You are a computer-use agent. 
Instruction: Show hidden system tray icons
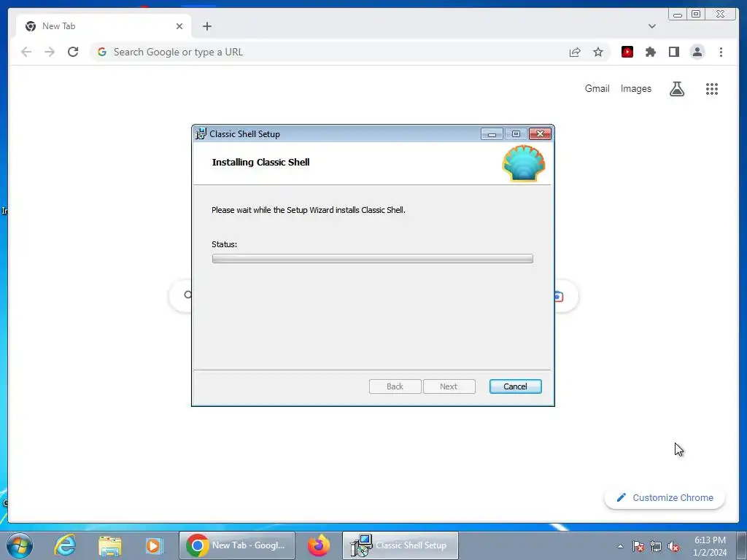point(620,546)
